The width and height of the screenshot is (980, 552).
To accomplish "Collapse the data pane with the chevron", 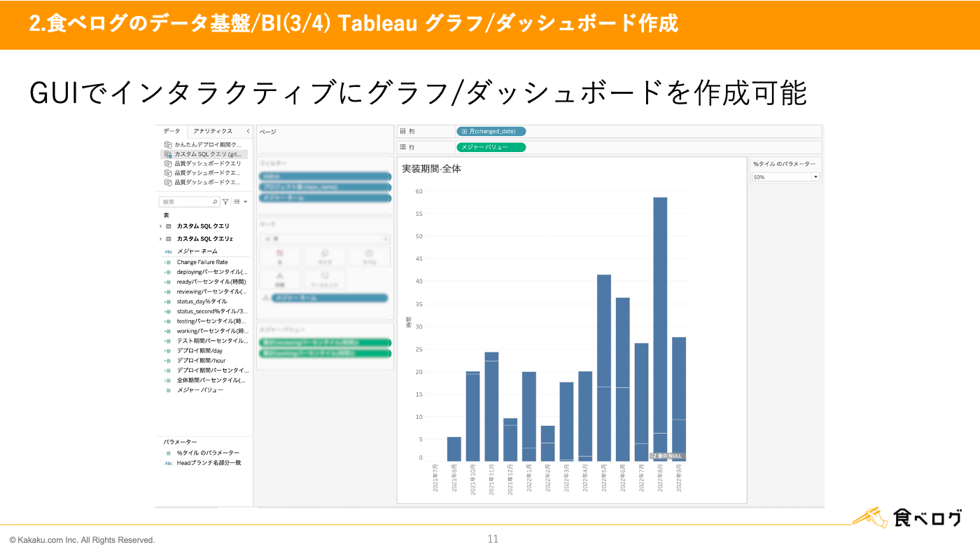I will (248, 131).
